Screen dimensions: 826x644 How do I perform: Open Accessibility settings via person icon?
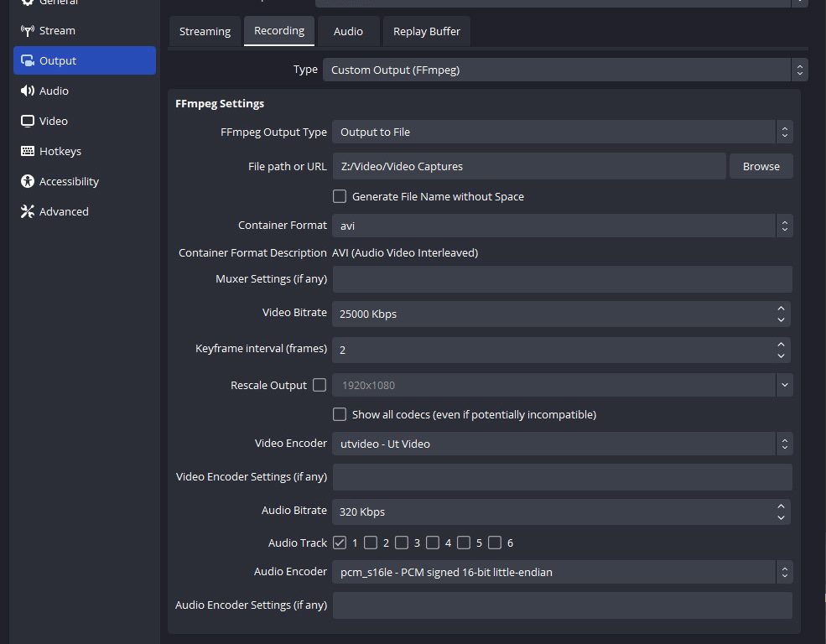click(27, 182)
